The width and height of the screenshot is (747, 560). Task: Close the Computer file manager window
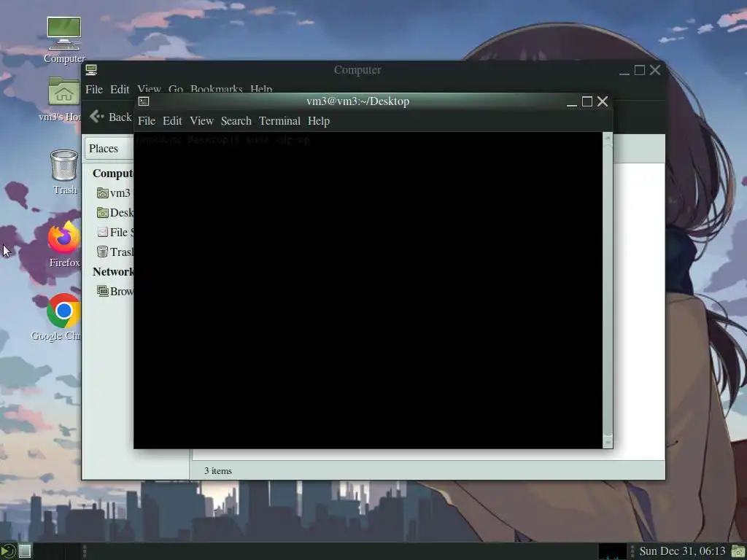point(655,70)
